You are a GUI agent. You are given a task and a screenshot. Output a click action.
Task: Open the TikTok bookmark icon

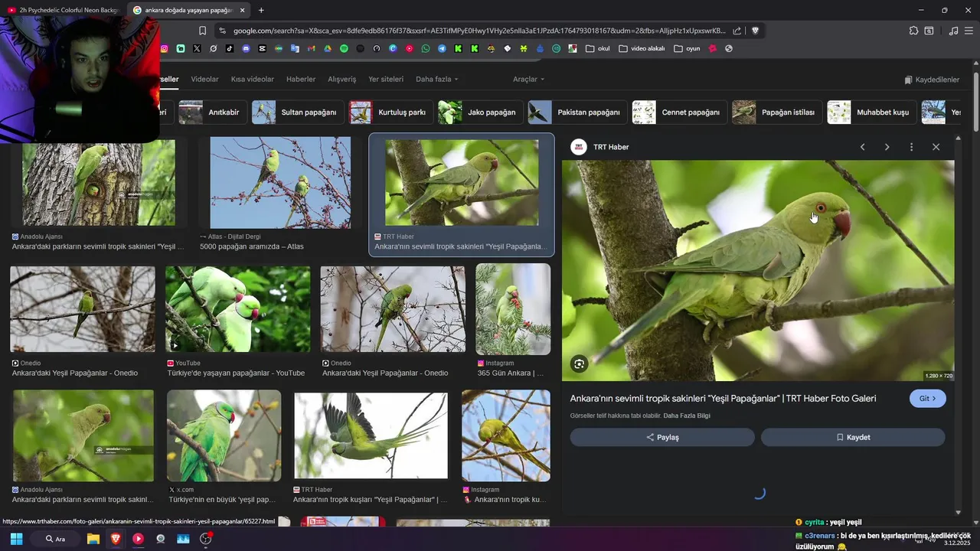pyautogui.click(x=230, y=48)
